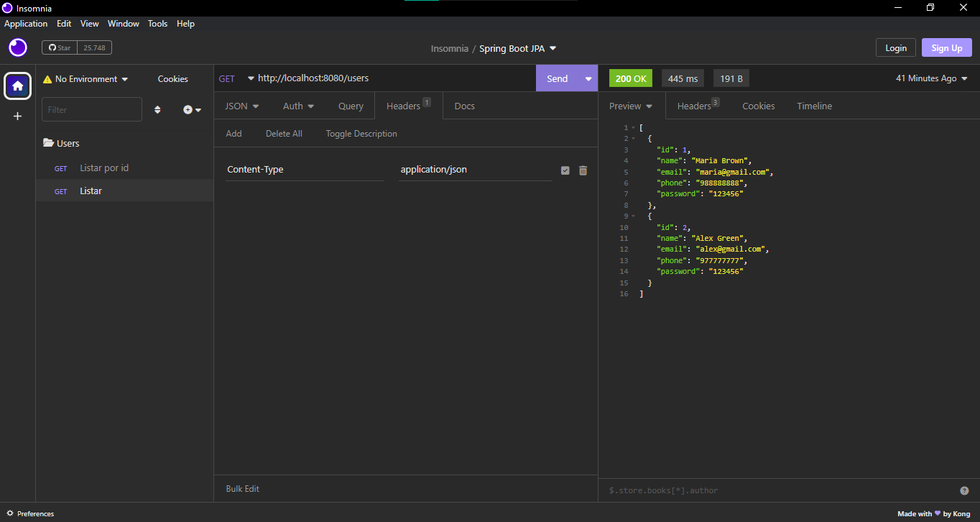Toggle the Content-Type header enabled checkbox
The image size is (980, 522).
[565, 170]
